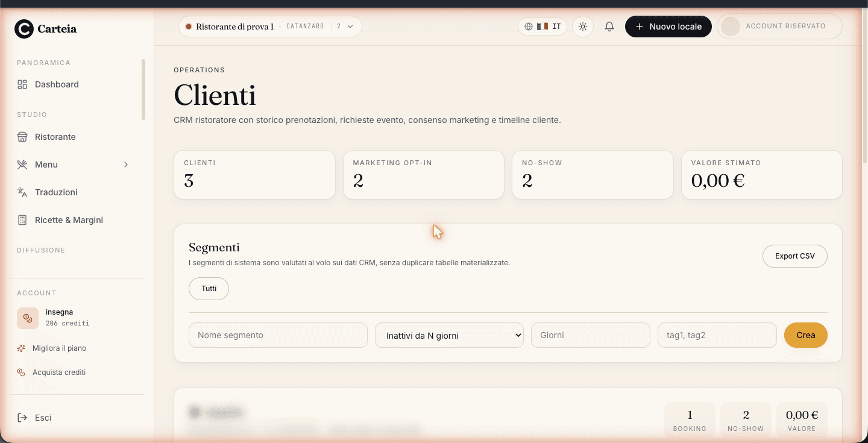Click the Clienti page heading
The height and width of the screenshot is (443, 868).
215,95
